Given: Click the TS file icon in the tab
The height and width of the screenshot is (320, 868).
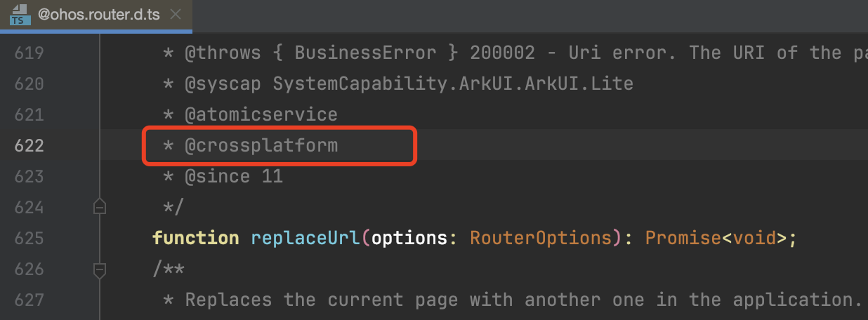Looking at the screenshot, I should 19,14.
